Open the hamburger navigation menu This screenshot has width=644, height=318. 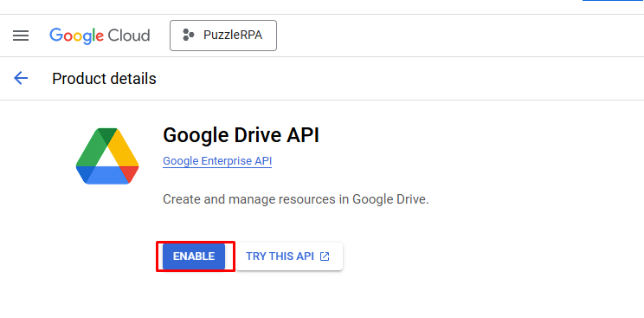(x=21, y=36)
